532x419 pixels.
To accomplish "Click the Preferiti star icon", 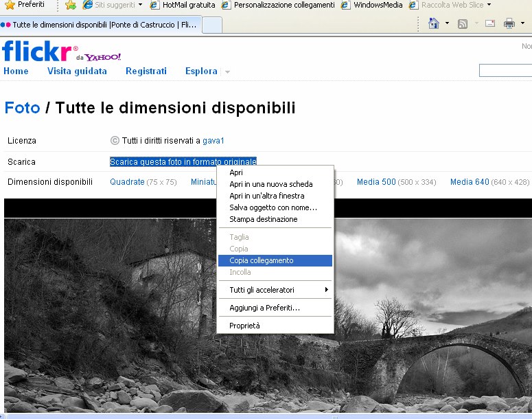I will (10, 5).
